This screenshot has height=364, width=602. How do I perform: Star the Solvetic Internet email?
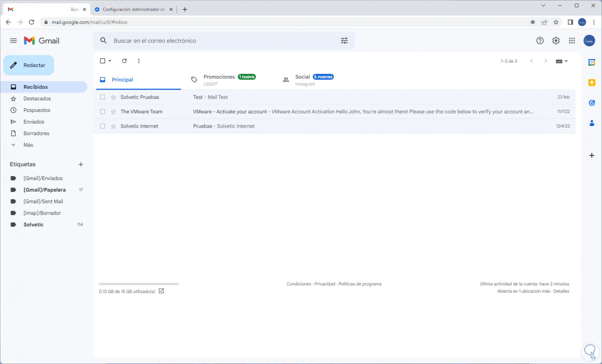click(113, 126)
